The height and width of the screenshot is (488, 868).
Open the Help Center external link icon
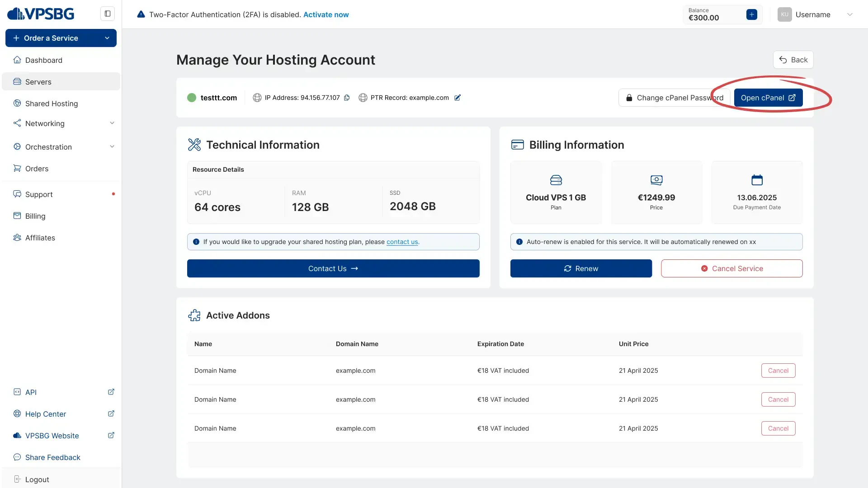(x=111, y=413)
